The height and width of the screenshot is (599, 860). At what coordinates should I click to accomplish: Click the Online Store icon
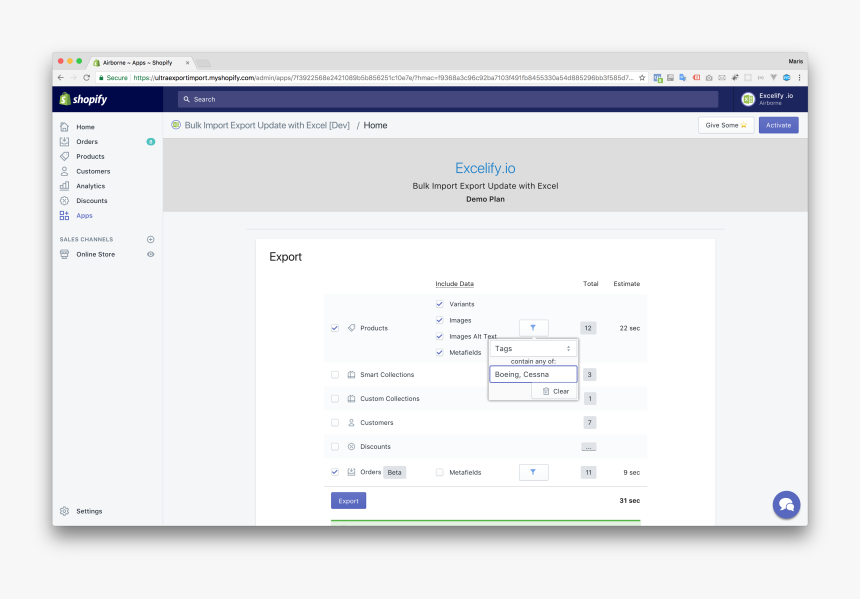(x=64, y=254)
